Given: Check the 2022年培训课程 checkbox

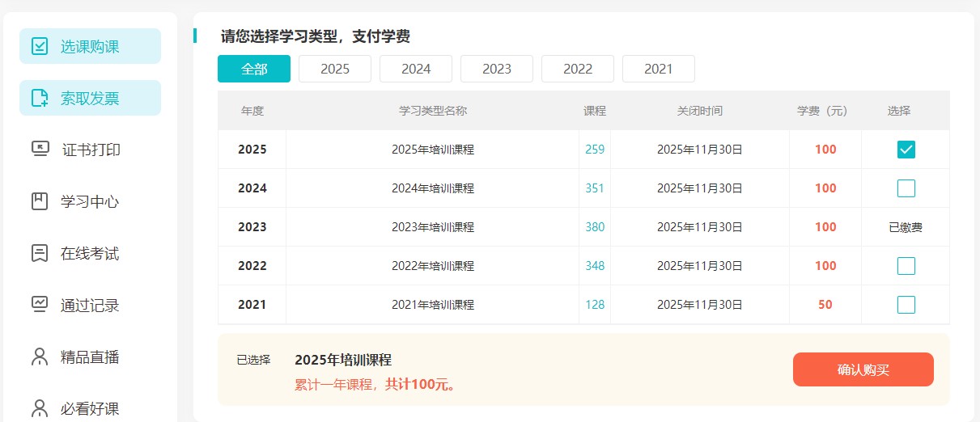Looking at the screenshot, I should 906,266.
